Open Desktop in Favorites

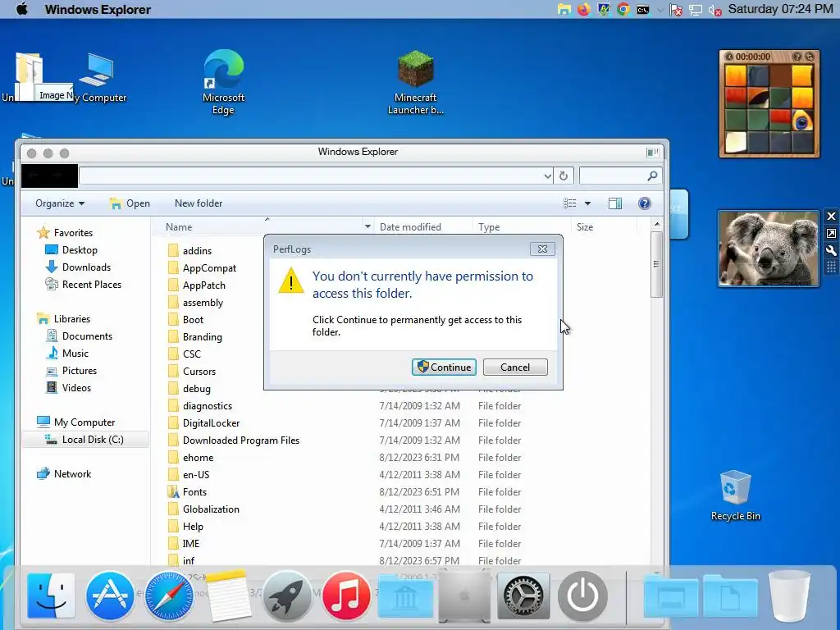click(72, 250)
